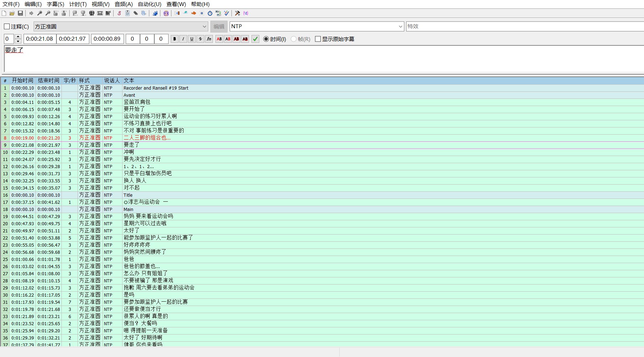Pick shadow color with fourth AB button
Image resolution: width=644 pixels, height=357 pixels.
click(245, 39)
